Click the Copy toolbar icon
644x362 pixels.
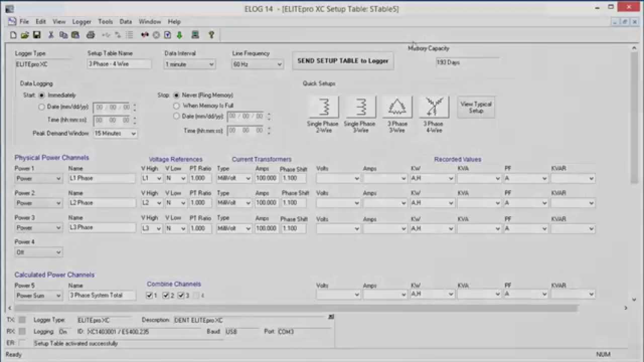pyautogui.click(x=63, y=35)
